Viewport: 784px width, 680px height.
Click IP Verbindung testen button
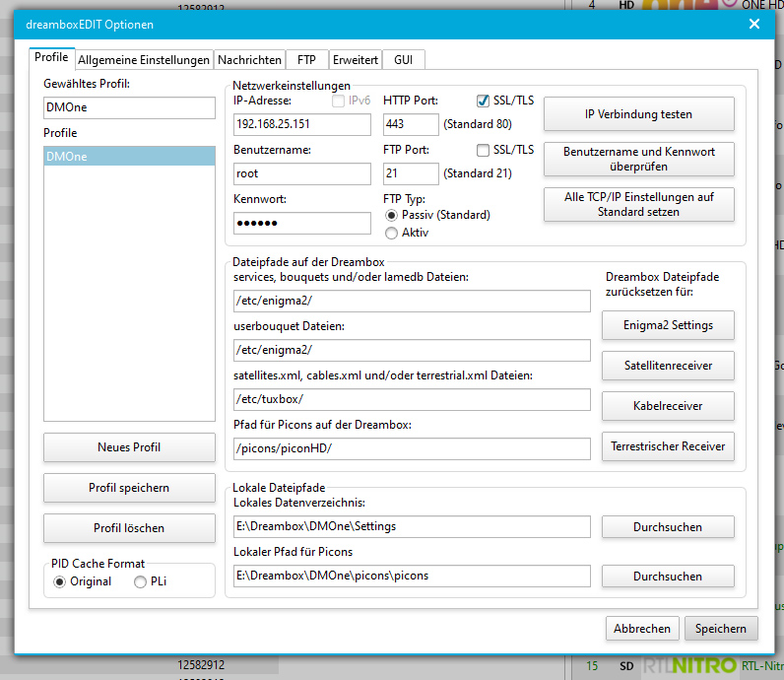click(638, 114)
